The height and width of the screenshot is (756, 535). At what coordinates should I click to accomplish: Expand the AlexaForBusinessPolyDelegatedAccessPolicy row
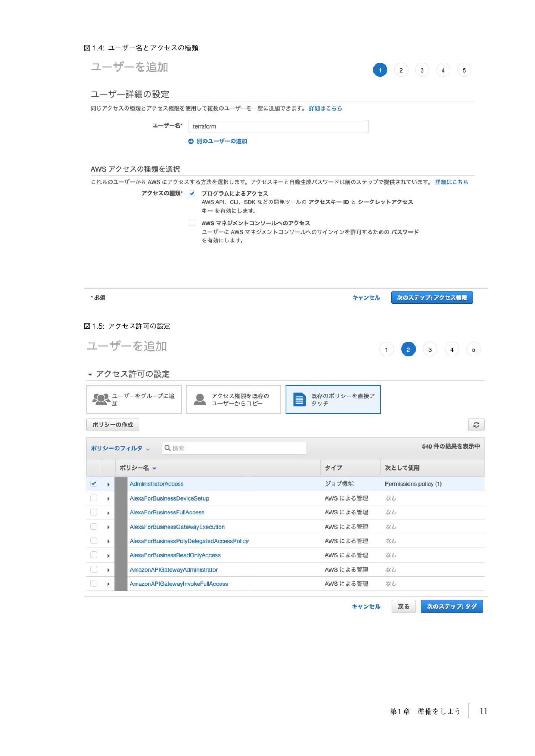point(108,542)
